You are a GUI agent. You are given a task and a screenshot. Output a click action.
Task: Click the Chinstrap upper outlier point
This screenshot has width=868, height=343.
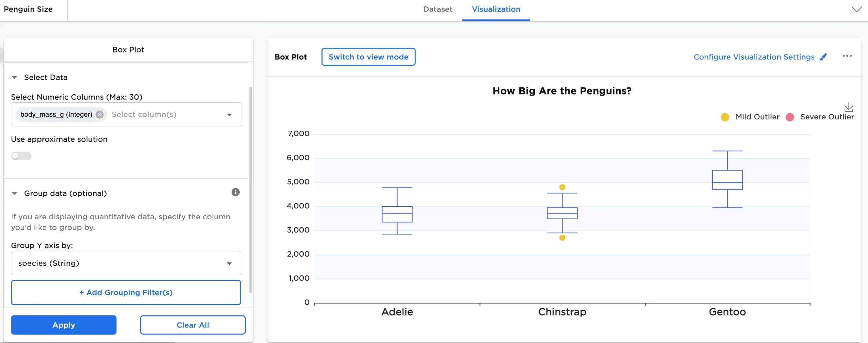tap(562, 187)
